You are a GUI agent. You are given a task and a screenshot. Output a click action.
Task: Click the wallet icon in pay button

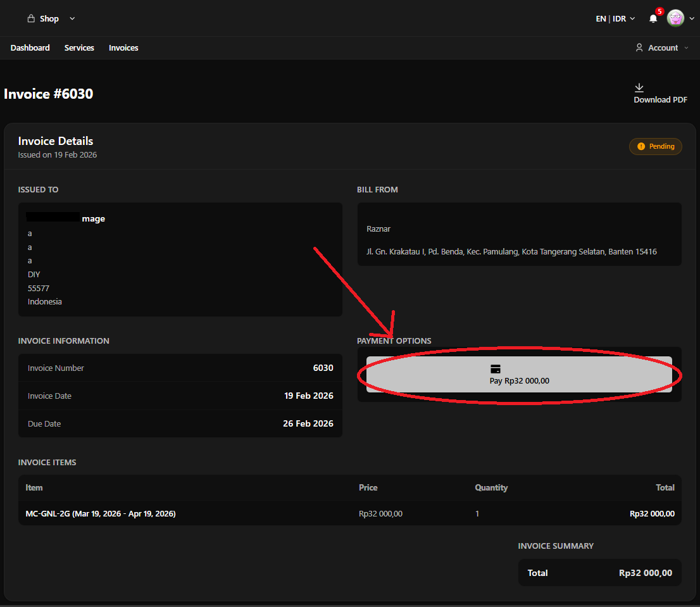pyautogui.click(x=496, y=369)
